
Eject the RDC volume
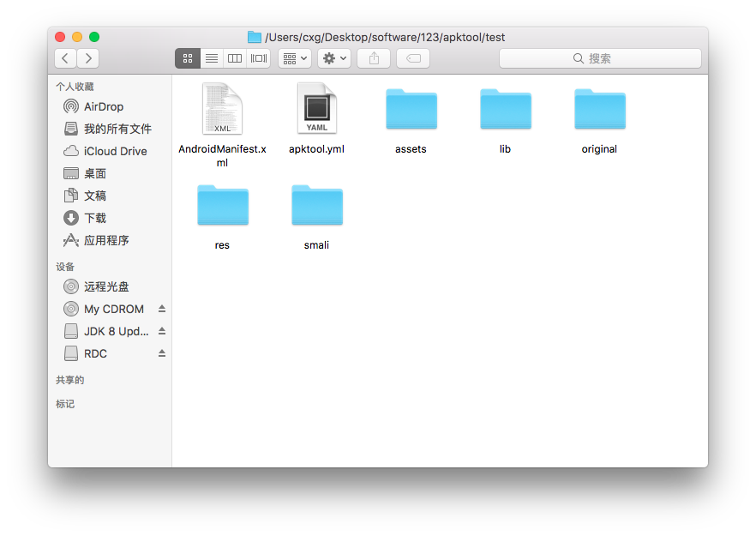click(162, 353)
